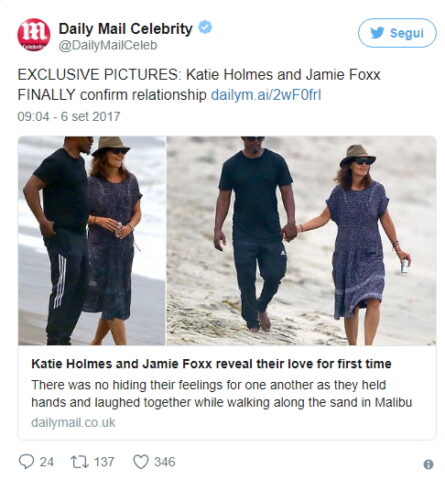This screenshot has height=480, width=445.
Task: Click the reply speech bubble icon
Action: coord(26,462)
